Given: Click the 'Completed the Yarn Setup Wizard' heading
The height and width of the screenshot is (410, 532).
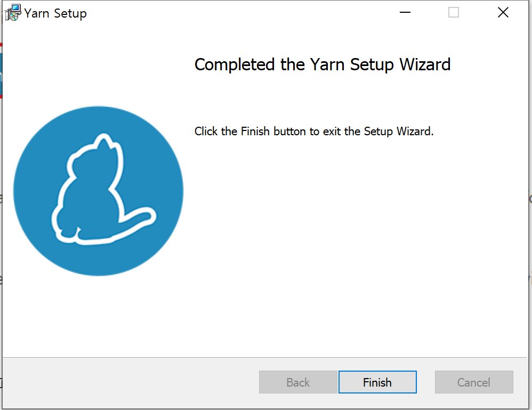Looking at the screenshot, I should 322,64.
